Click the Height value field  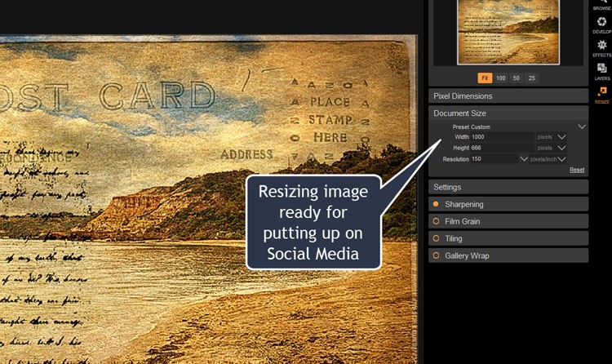pos(503,148)
